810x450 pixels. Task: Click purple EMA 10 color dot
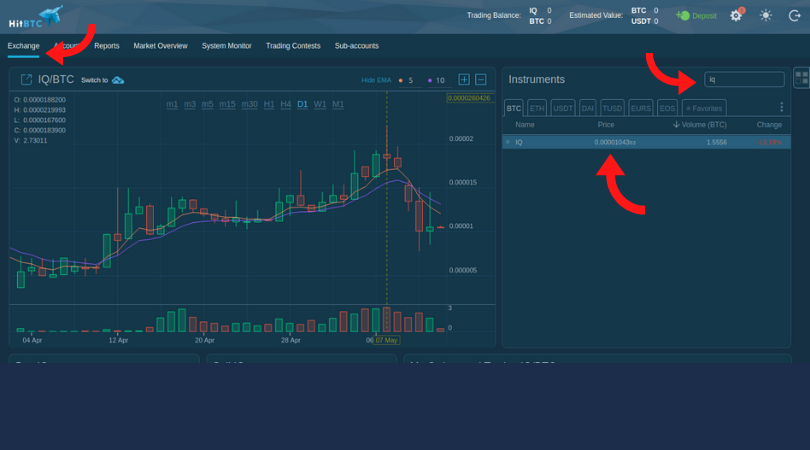(x=430, y=81)
